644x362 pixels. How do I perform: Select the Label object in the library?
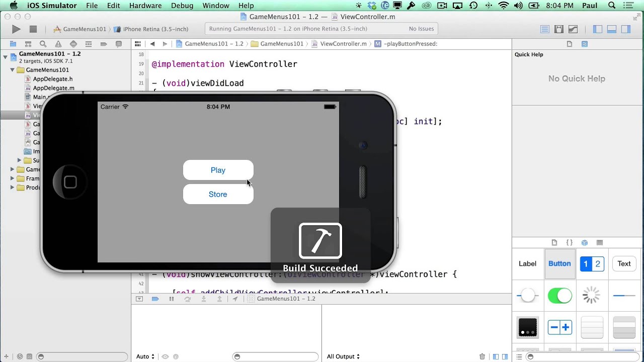[527, 263]
